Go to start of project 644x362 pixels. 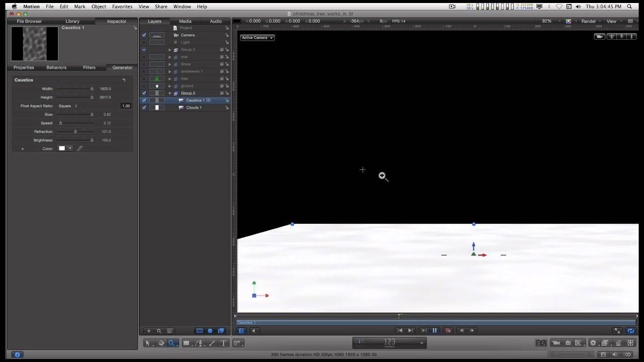click(x=400, y=330)
